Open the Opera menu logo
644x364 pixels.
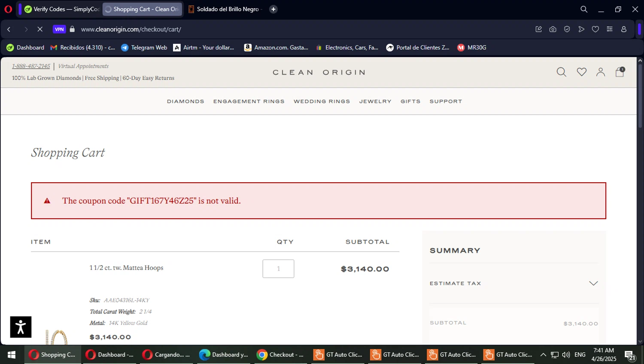click(8, 9)
